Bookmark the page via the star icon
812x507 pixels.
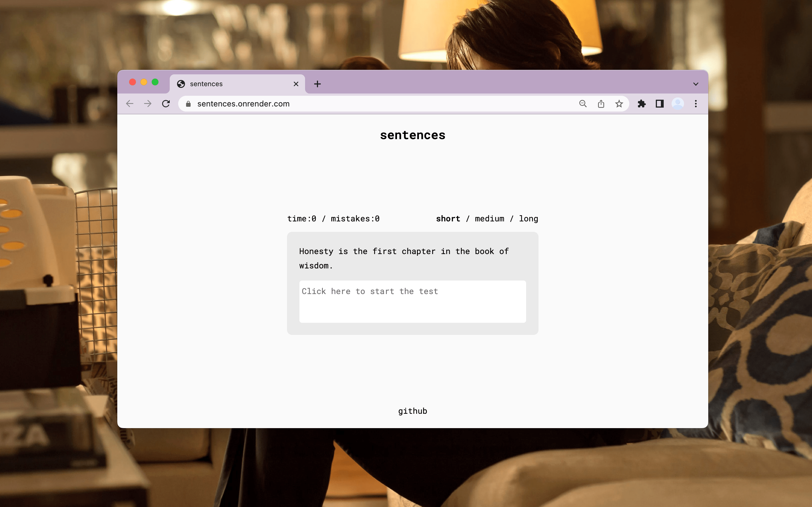point(619,104)
